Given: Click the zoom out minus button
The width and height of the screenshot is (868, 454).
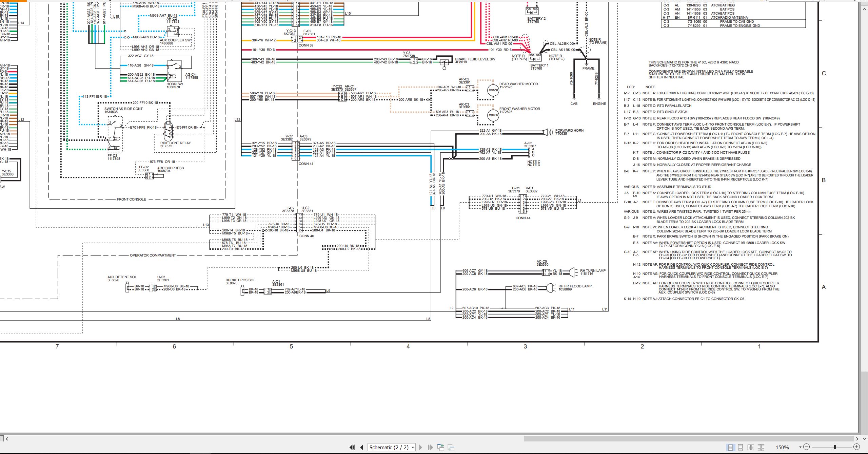Looking at the screenshot, I should click(807, 447).
